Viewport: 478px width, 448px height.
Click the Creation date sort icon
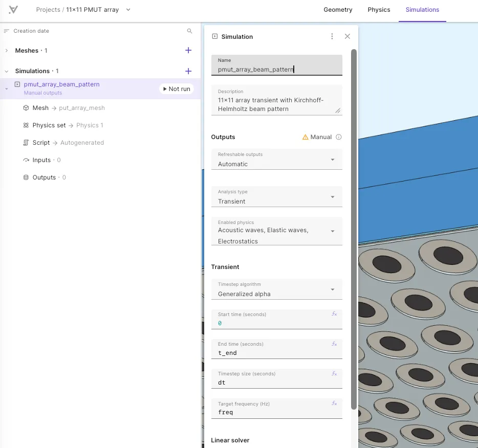7,31
